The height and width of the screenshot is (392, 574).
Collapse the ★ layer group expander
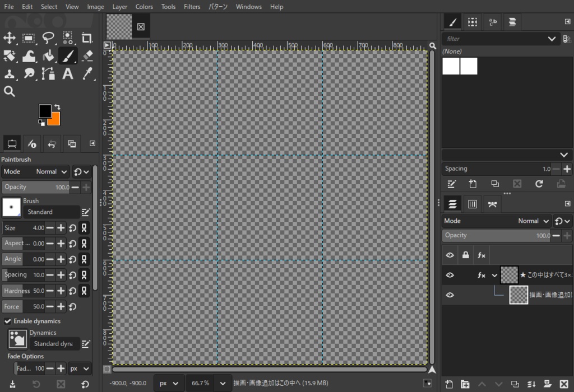click(494, 276)
